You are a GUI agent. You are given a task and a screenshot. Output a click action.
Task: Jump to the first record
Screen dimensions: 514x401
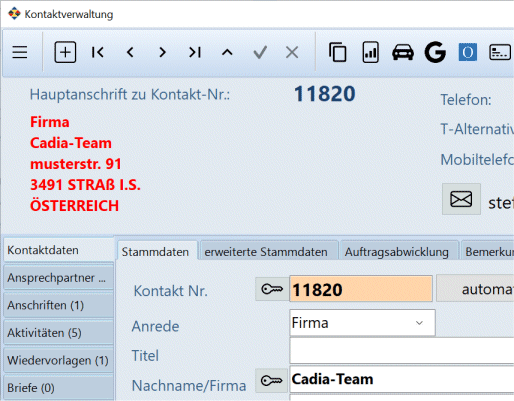pos(98,52)
